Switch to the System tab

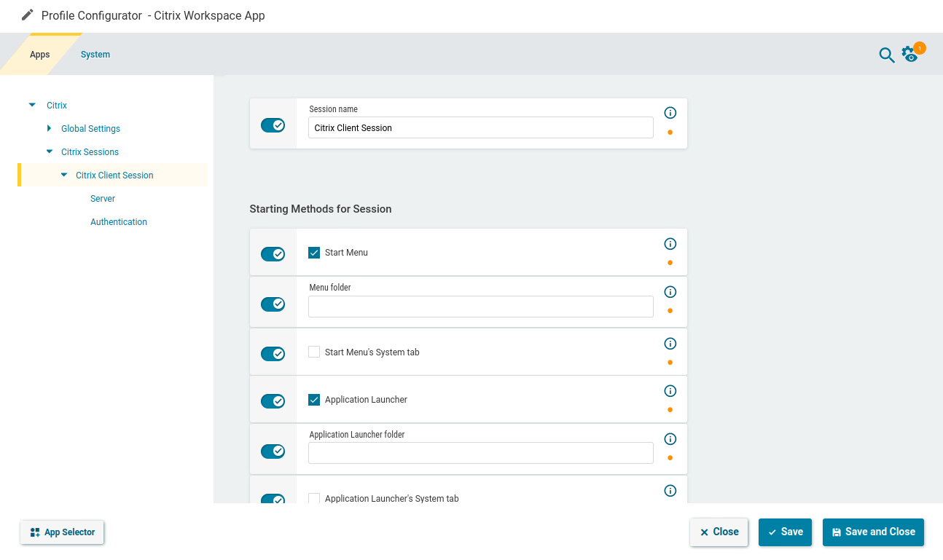pos(95,54)
